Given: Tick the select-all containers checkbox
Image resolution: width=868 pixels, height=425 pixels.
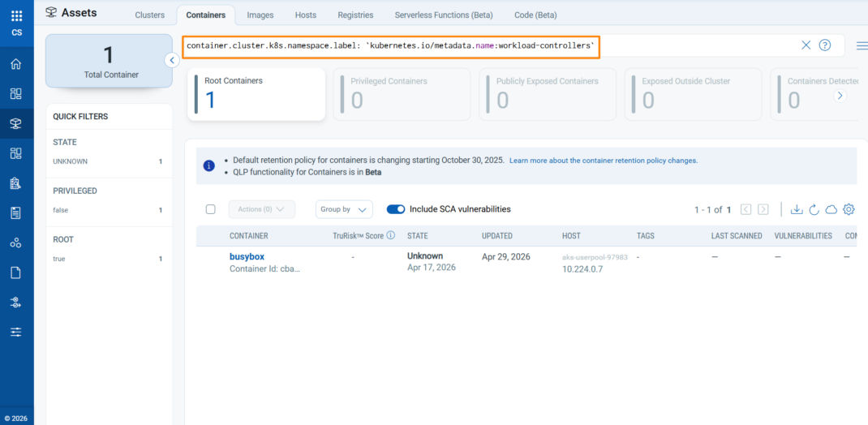Looking at the screenshot, I should click(x=210, y=209).
